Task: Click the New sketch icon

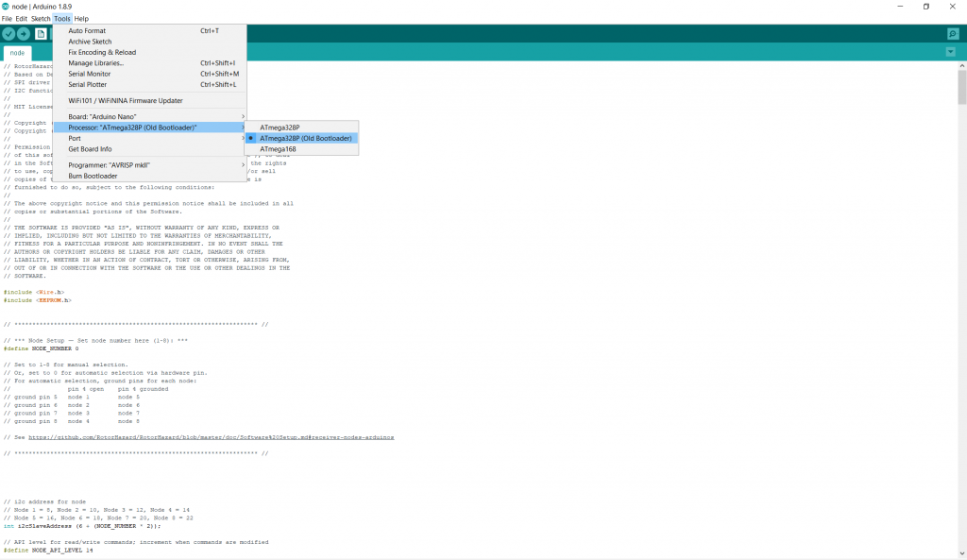Action: click(41, 34)
